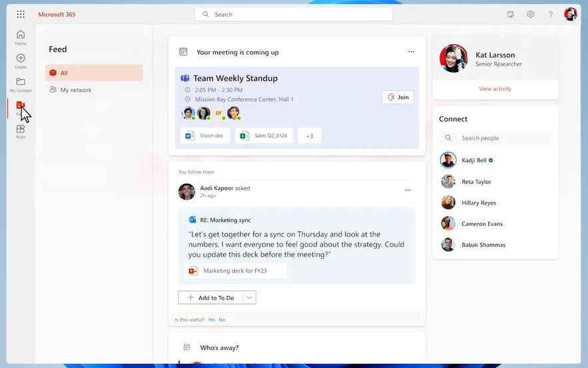
Task: Click the View activity link
Action: pos(495,89)
